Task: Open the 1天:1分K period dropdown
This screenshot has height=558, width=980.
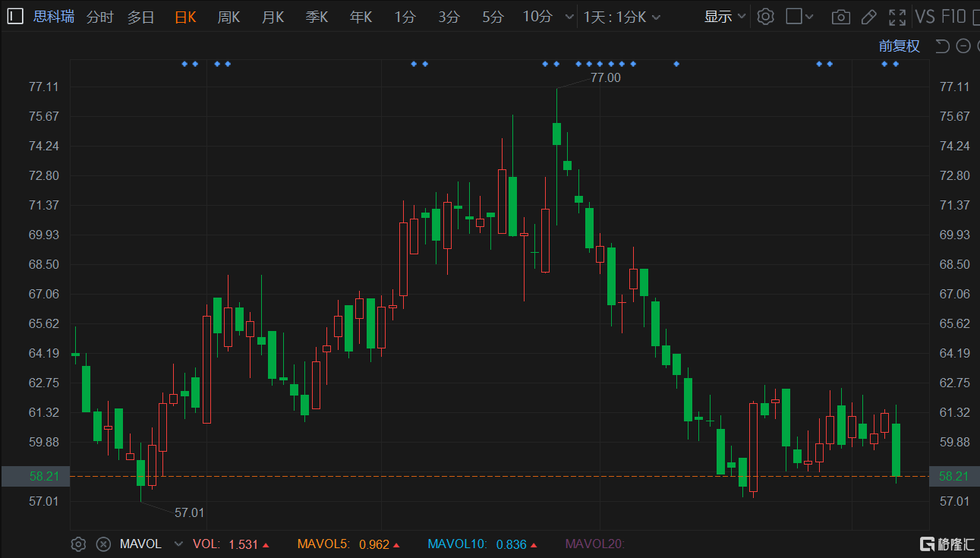Action: pyautogui.click(x=622, y=17)
